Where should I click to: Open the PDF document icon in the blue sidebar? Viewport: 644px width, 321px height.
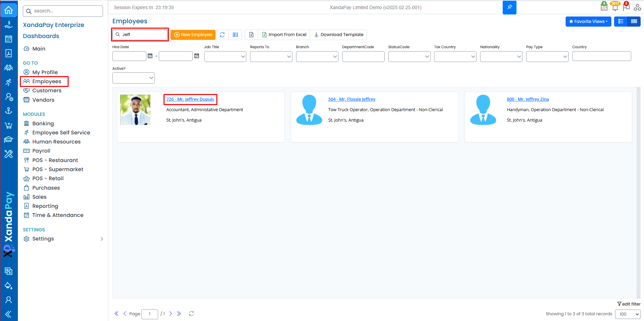pos(9,53)
